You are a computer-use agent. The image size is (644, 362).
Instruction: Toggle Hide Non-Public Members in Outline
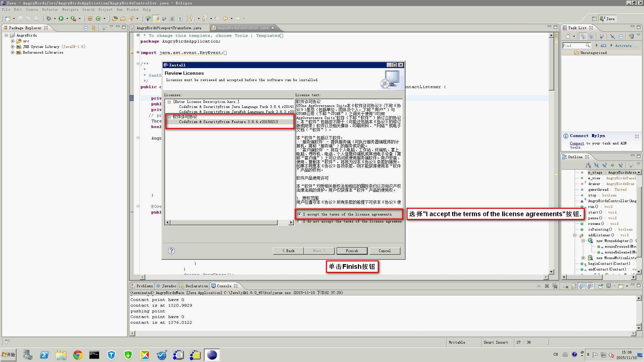click(612, 165)
